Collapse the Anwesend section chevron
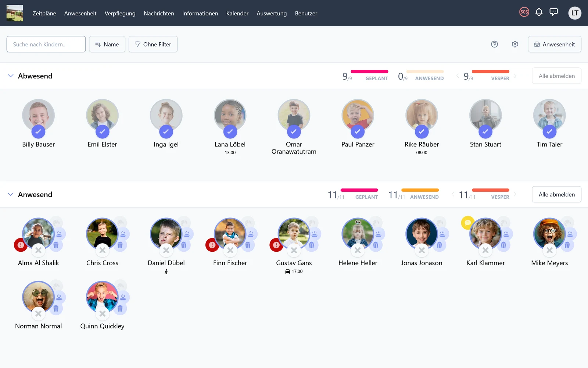Screen dimensions: 588x368 [11, 194]
